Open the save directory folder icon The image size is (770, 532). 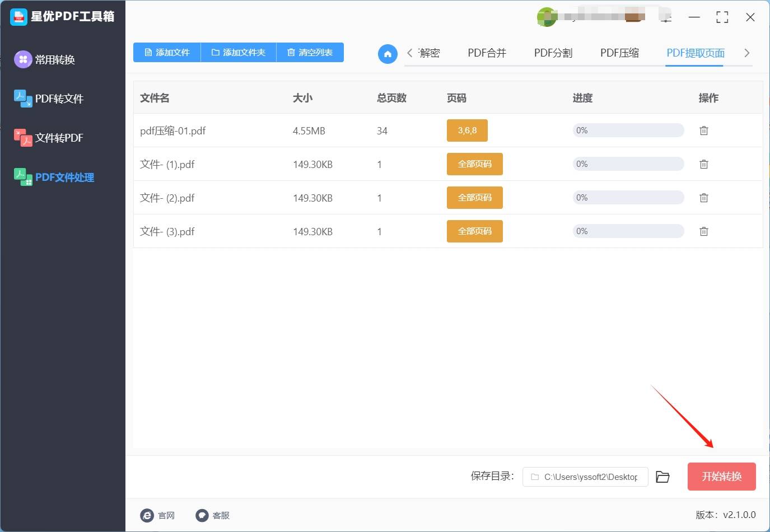(x=662, y=477)
